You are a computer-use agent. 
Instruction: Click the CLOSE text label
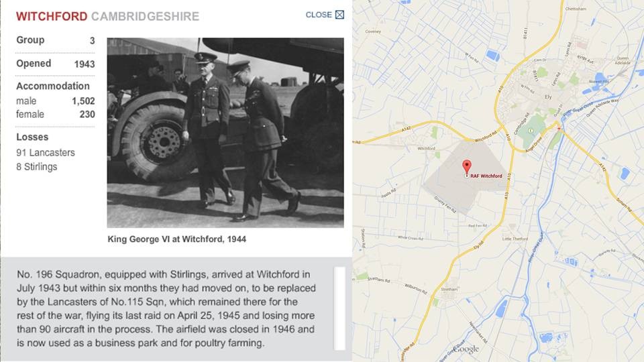pyautogui.click(x=319, y=15)
